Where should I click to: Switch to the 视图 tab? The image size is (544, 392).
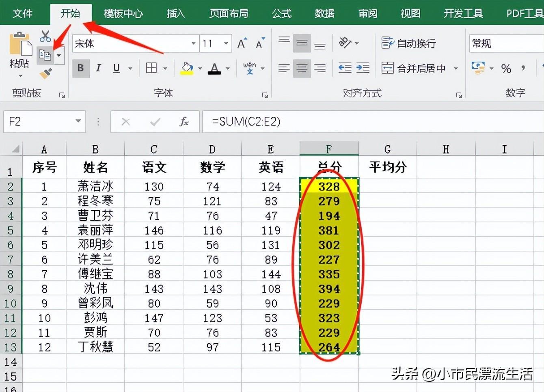tap(410, 13)
